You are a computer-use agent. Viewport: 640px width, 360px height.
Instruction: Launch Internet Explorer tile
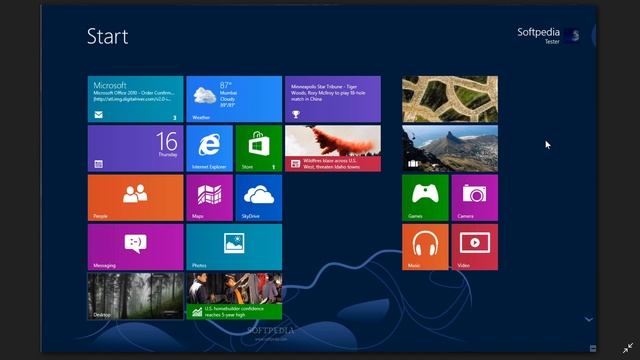click(x=209, y=149)
